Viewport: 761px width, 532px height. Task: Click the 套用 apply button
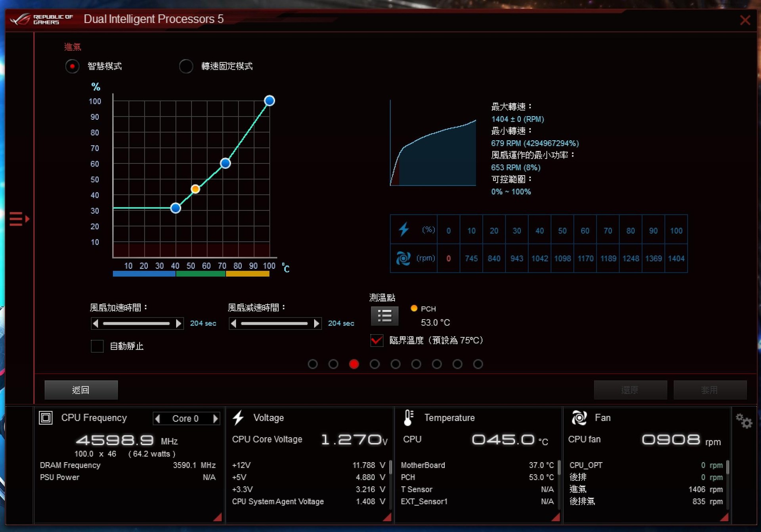pyautogui.click(x=710, y=390)
